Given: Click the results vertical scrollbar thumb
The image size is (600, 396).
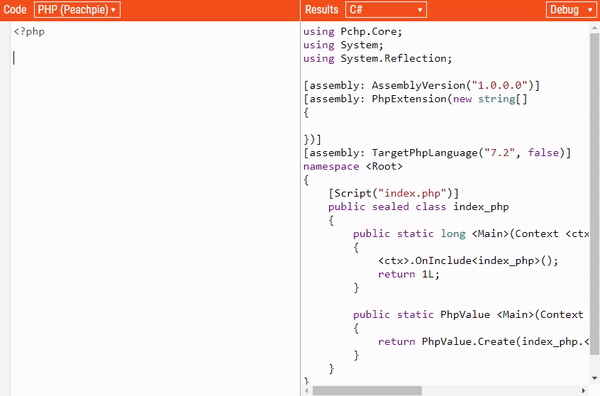Looking at the screenshot, I should [x=594, y=194].
